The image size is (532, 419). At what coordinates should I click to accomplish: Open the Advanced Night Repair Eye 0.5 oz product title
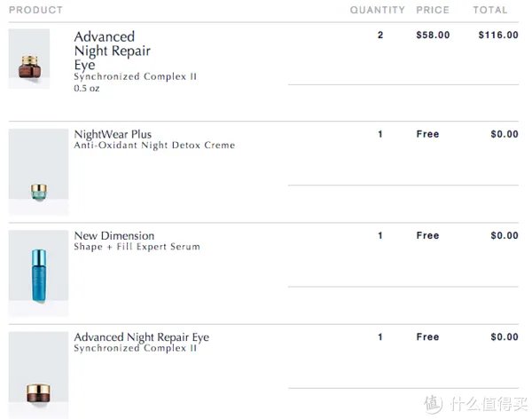point(105,51)
